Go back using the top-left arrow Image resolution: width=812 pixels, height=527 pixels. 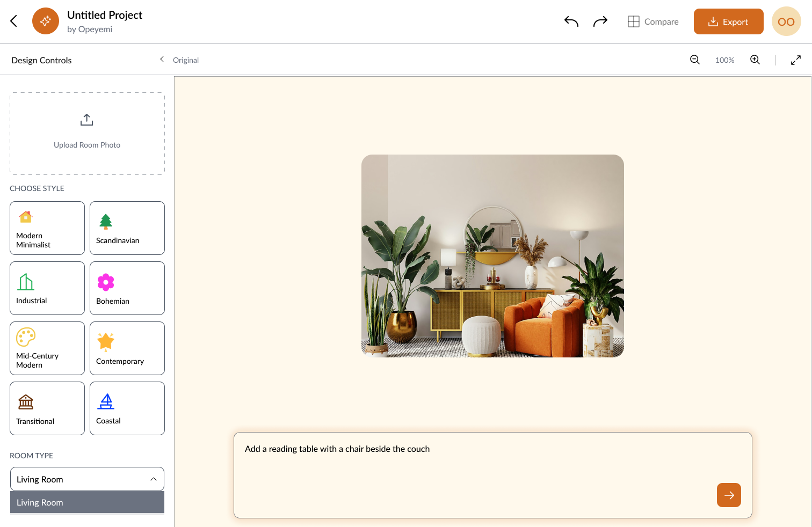[x=14, y=21]
